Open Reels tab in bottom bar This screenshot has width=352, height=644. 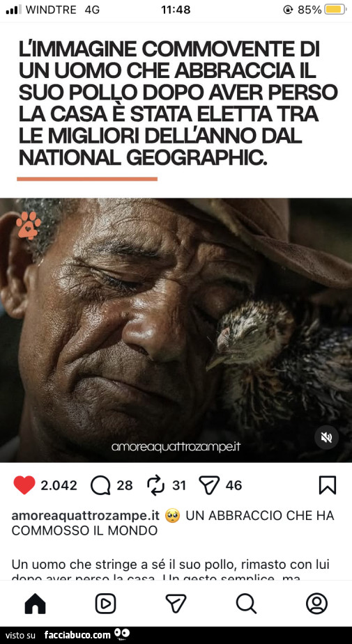106,604
